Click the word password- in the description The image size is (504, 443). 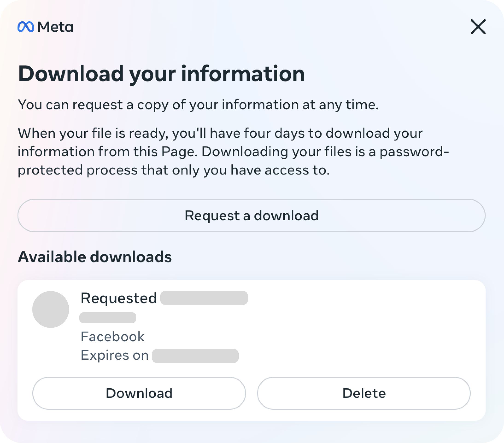[x=414, y=152]
